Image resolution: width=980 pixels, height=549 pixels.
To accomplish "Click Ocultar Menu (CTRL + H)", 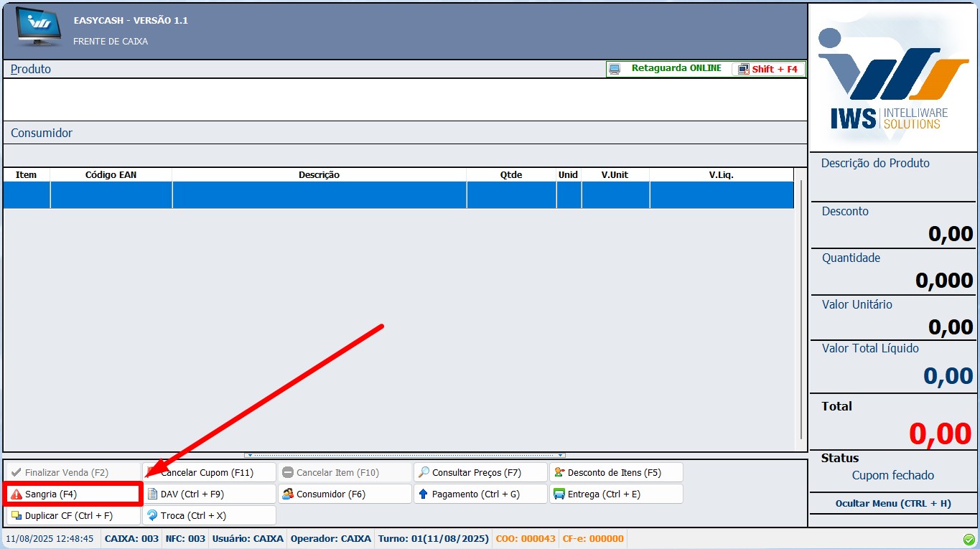I will coord(892,503).
